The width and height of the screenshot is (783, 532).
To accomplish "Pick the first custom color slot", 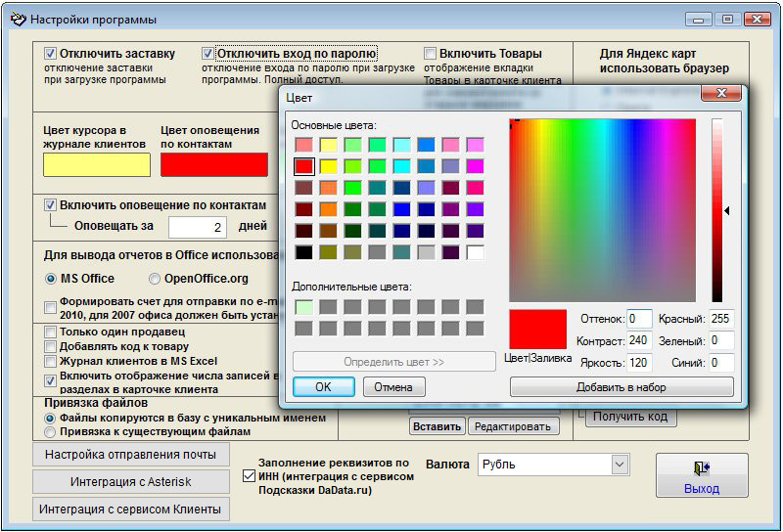I will coord(303,307).
